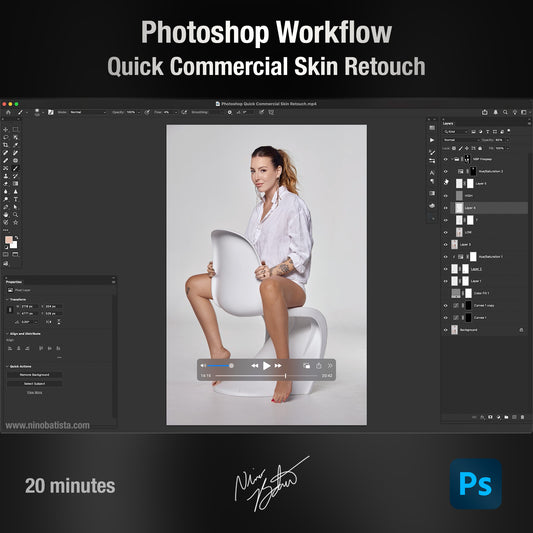Hide the Background layer

click(x=446, y=330)
